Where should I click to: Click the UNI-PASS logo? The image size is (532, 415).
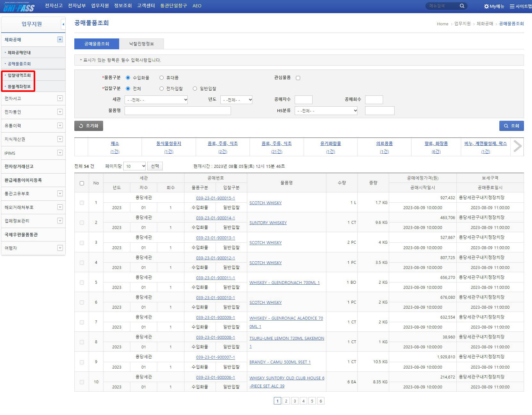(19, 7)
